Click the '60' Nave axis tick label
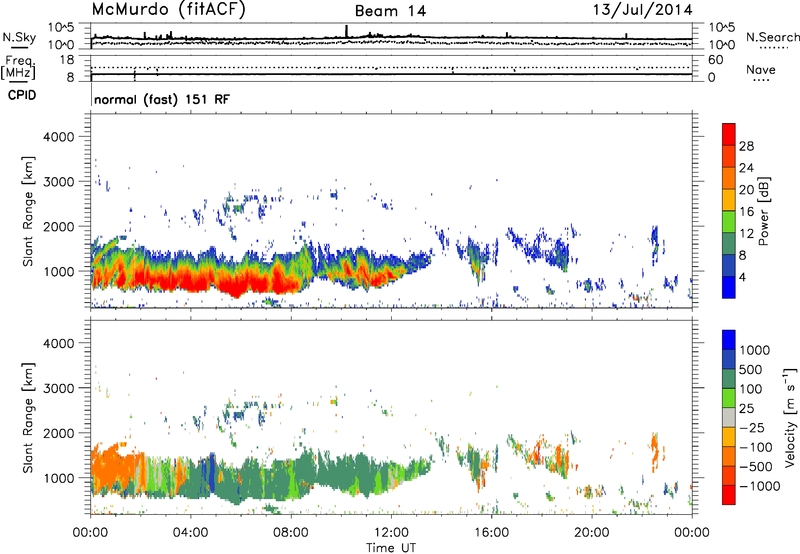Screen dimensions: 800x554 (x=715, y=60)
